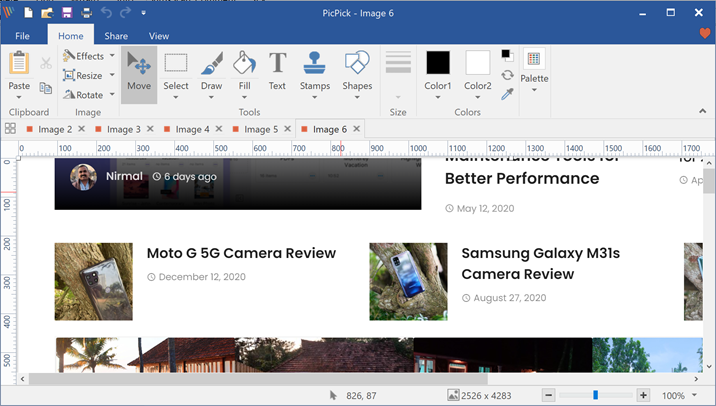Print via the printer icon
This screenshot has height=406, width=716.
click(x=86, y=13)
